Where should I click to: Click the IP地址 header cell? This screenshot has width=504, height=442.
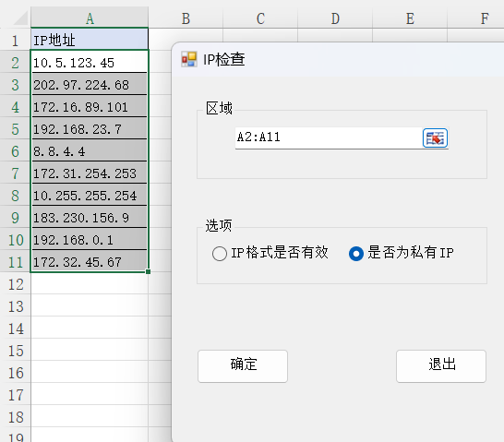[x=90, y=41]
